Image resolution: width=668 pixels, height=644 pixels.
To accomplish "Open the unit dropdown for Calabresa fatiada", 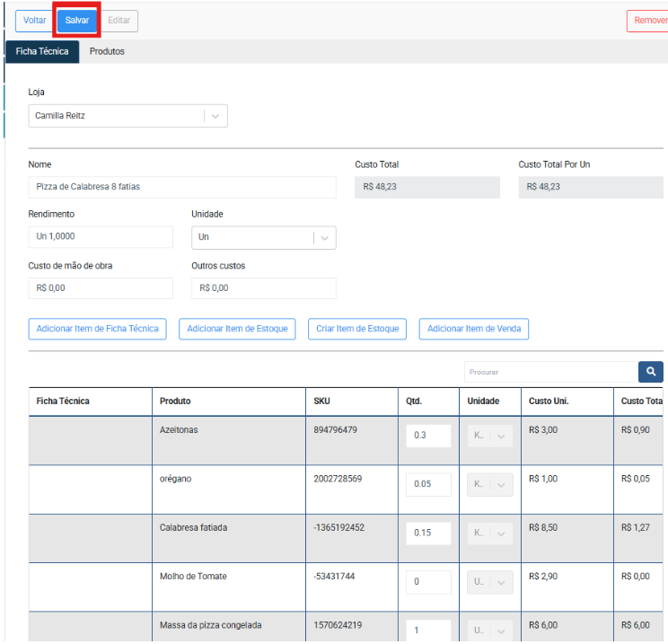I will [x=489, y=534].
